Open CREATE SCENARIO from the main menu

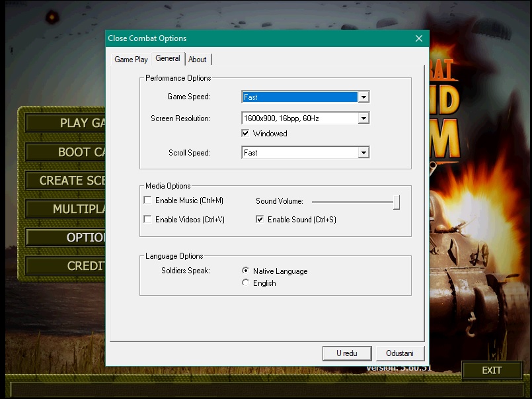tap(65, 181)
